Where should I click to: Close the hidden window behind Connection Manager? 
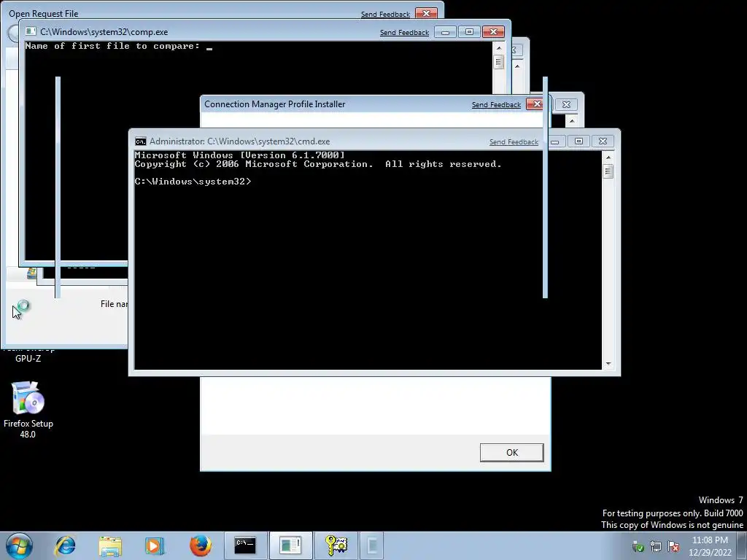(566, 104)
